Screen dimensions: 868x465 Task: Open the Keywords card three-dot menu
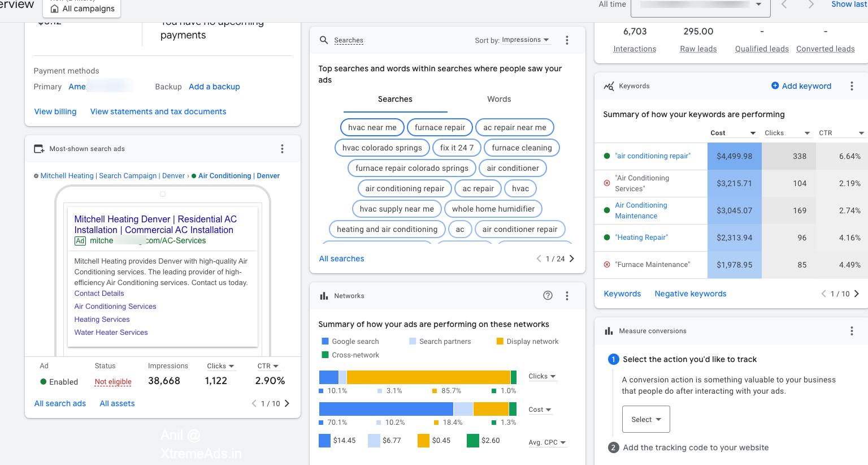[x=852, y=86]
